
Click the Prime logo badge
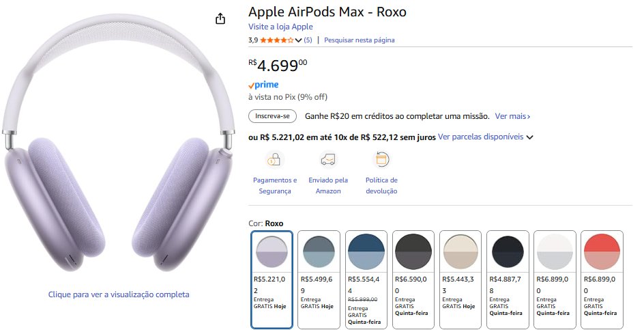pos(263,85)
